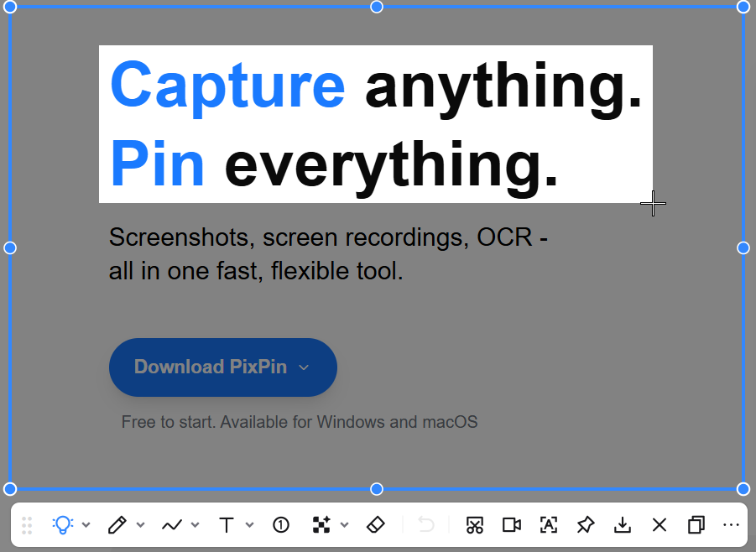Select the eraser tool
The image size is (756, 552).
[x=376, y=524]
